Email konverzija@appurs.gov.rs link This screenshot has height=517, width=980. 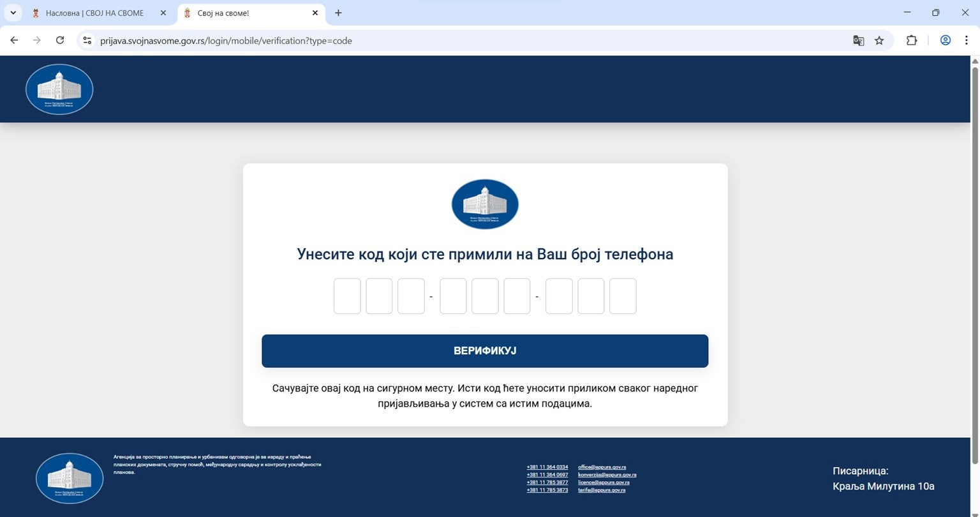(607, 475)
